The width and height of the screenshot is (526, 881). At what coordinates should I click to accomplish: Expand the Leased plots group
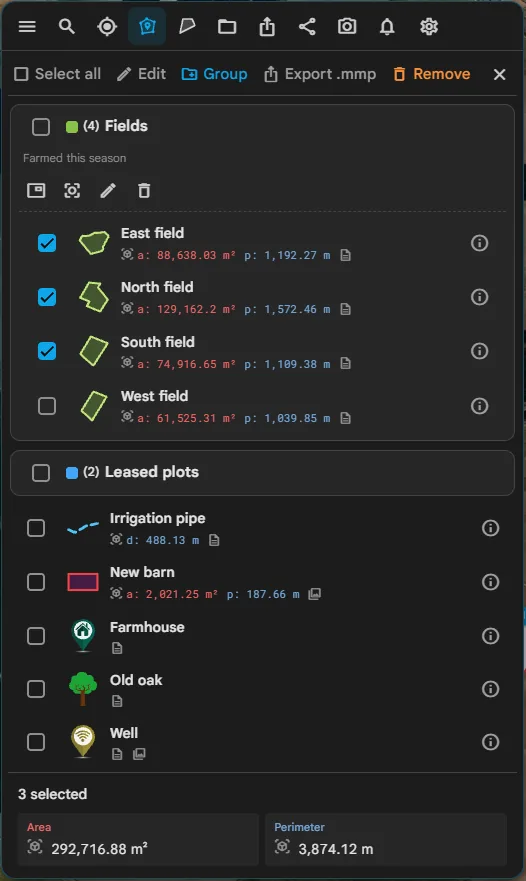(262, 473)
